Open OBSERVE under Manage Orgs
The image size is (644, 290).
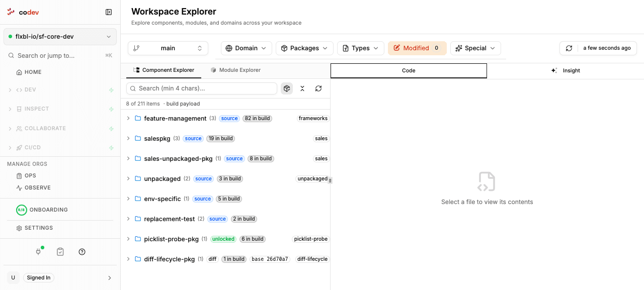[33, 188]
